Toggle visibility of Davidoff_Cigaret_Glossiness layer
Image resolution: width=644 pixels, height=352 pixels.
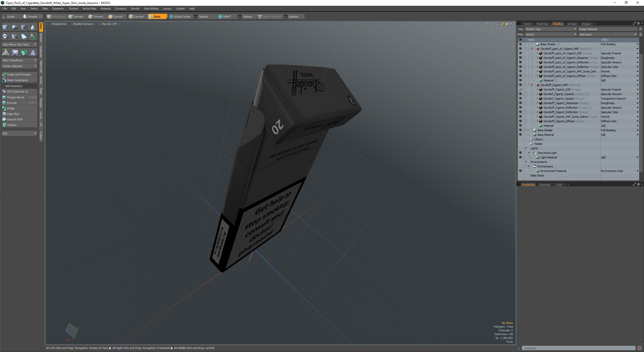tap(520, 103)
